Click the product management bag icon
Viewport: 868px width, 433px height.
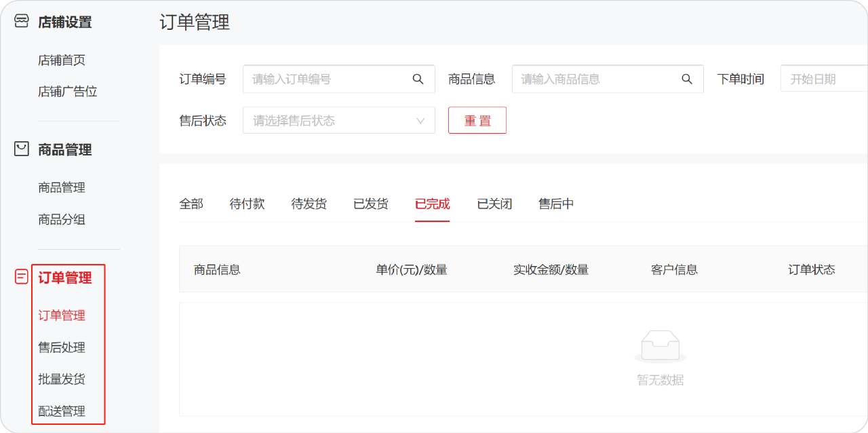click(x=22, y=149)
